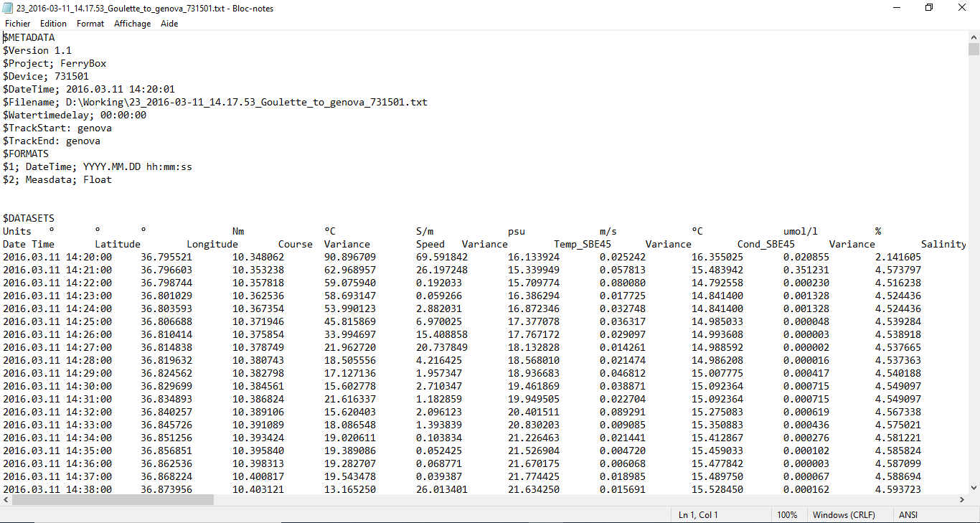The height and width of the screenshot is (523, 980).
Task: Click the Salinity column header
Action: point(944,244)
